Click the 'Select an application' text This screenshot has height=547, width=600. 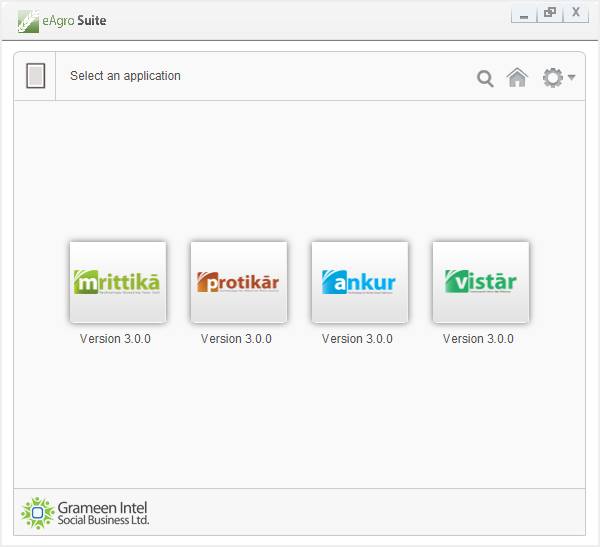[x=125, y=76]
